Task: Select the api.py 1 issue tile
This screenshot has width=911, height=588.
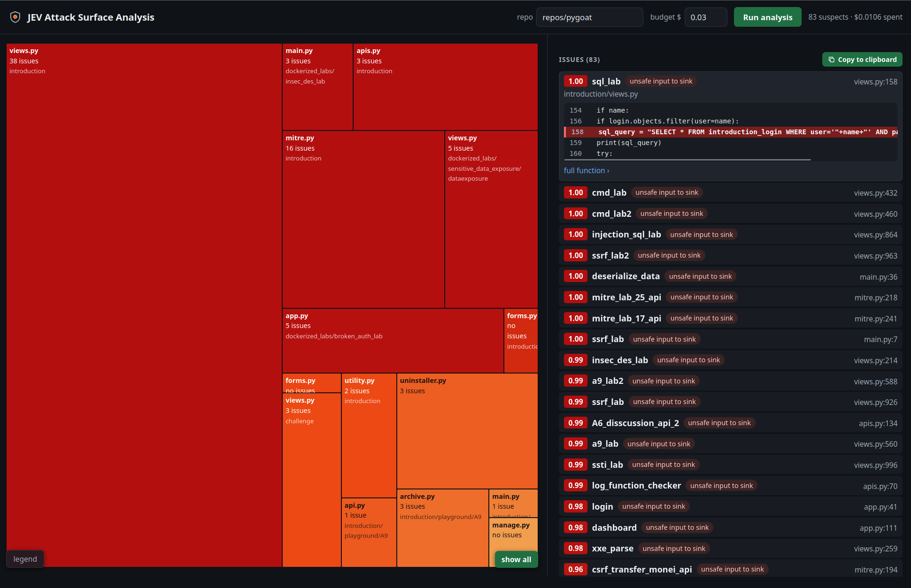Action: pos(369,533)
